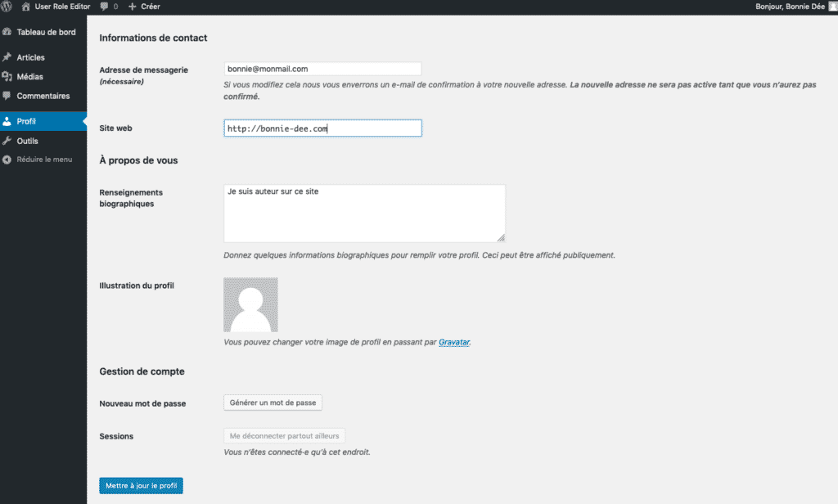Viewport: 838px width, 504px height.
Task: Click the home icon in admin bar
Action: (25, 7)
